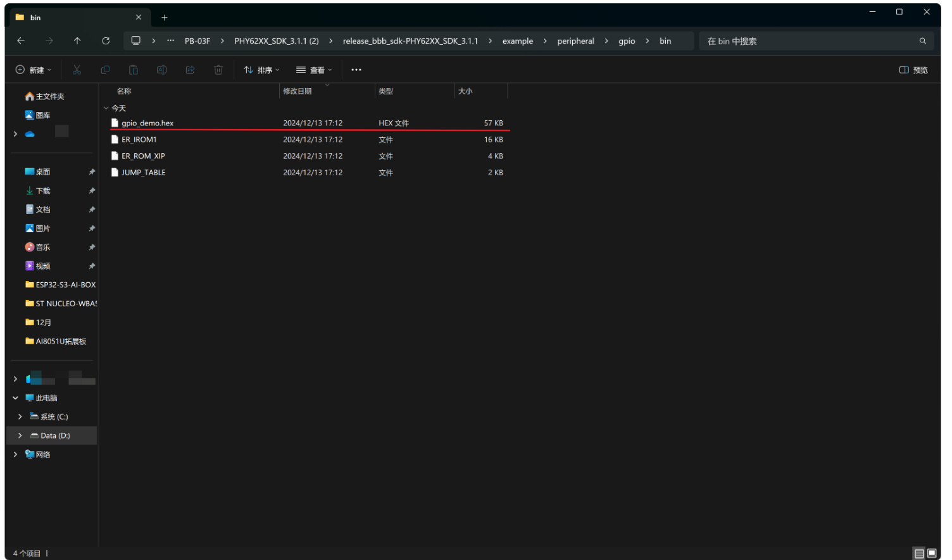This screenshot has height=560, width=952.
Task: Expand the Data (D:) drive node
Action: (x=20, y=435)
